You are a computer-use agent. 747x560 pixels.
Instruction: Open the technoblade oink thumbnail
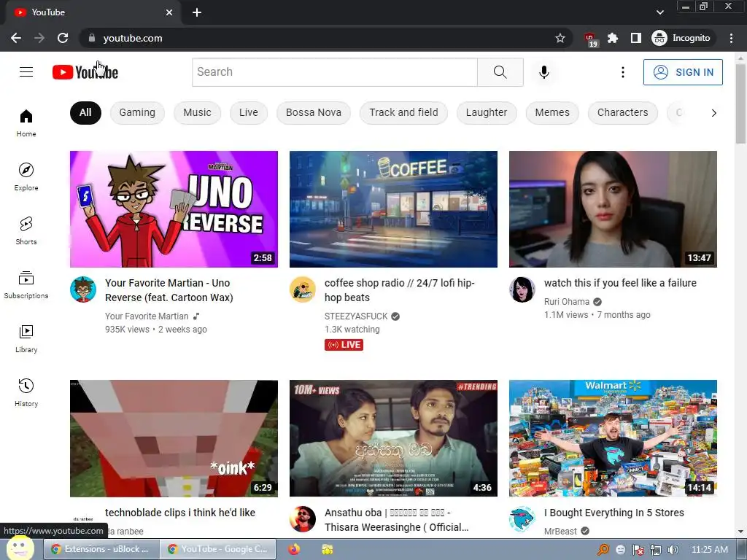click(174, 438)
